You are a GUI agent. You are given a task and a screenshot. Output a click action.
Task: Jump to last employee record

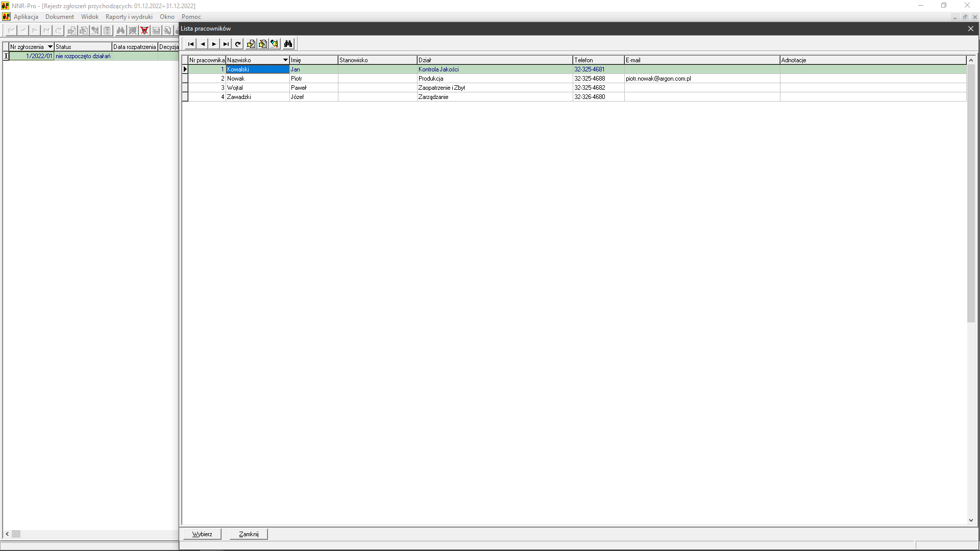point(226,44)
